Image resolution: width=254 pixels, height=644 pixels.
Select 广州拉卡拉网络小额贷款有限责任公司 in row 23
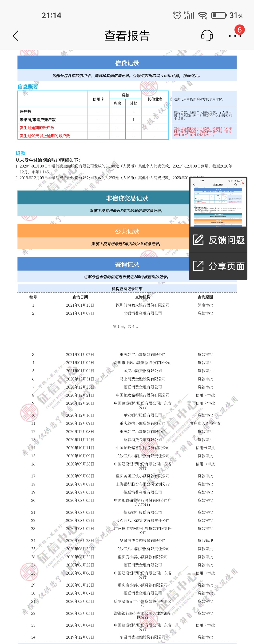point(143,530)
